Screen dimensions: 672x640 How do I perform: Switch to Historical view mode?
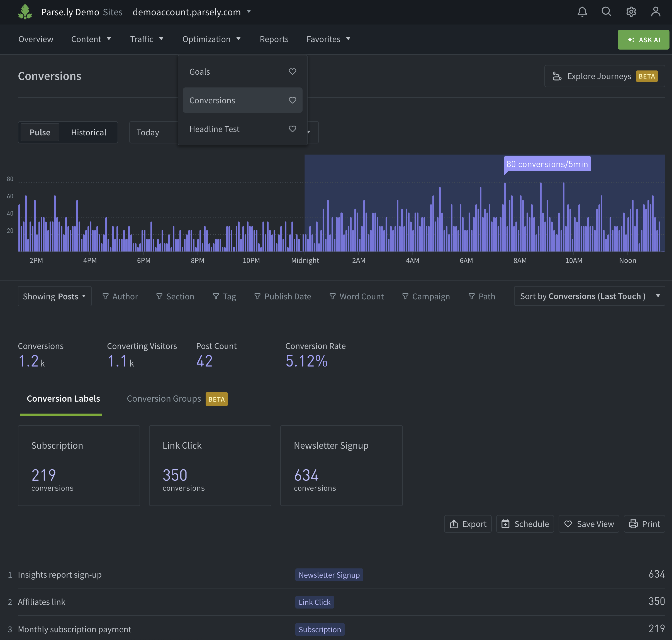tap(88, 132)
